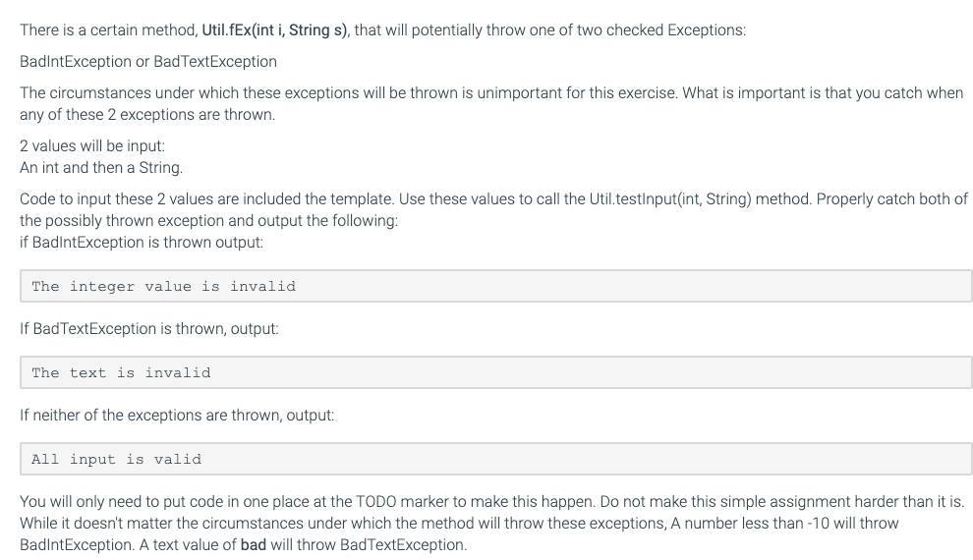This screenshot has height=560, width=973.
Task: Click 'BadIntException or BadTextException' line
Action: coord(148,61)
